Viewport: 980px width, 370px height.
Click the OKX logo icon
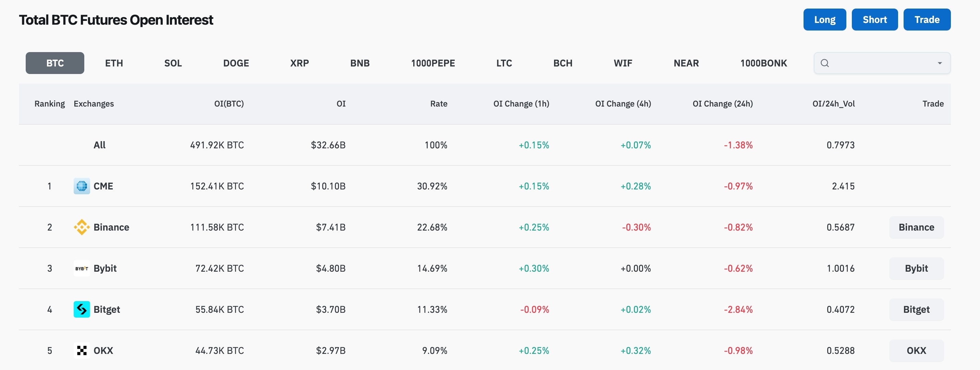82,350
